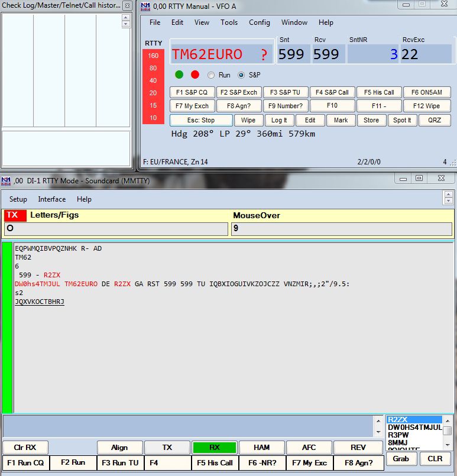Select the S&P radio button
This screenshot has width=457, height=476.
(241, 75)
